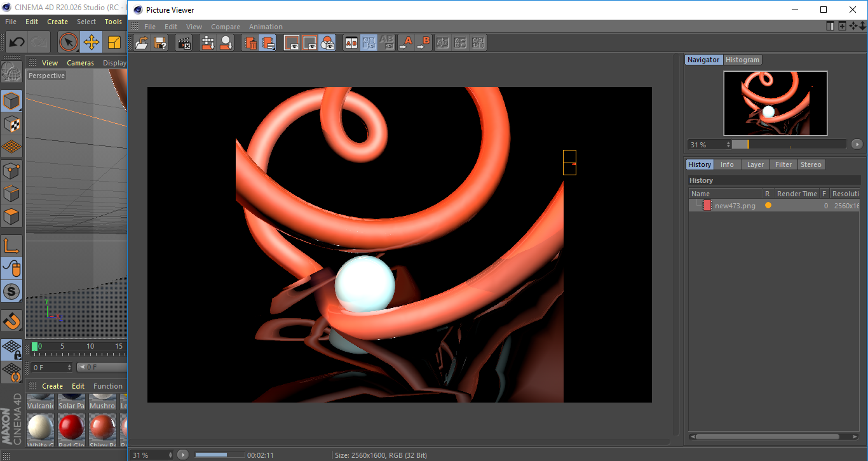Click the rightmost greyed-out AB icon
This screenshot has width=868, height=461.
pyautogui.click(x=478, y=43)
